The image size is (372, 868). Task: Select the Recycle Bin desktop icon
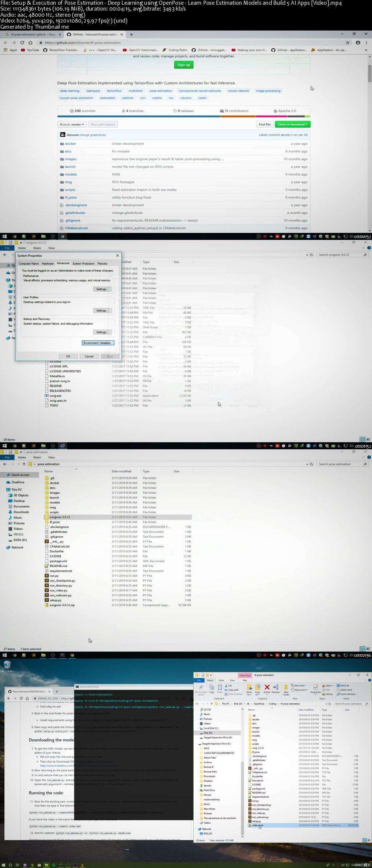[x=7, y=667]
